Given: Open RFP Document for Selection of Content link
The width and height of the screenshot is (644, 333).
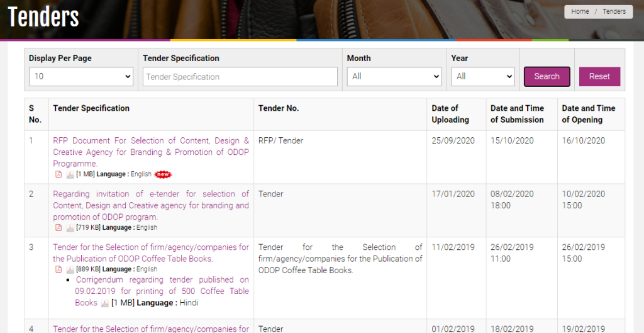Looking at the screenshot, I should coord(151,152).
